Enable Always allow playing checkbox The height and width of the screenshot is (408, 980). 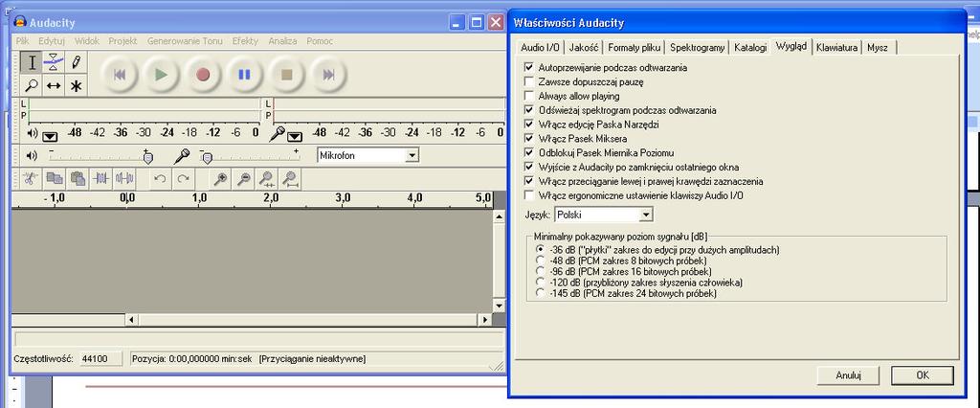point(529,96)
